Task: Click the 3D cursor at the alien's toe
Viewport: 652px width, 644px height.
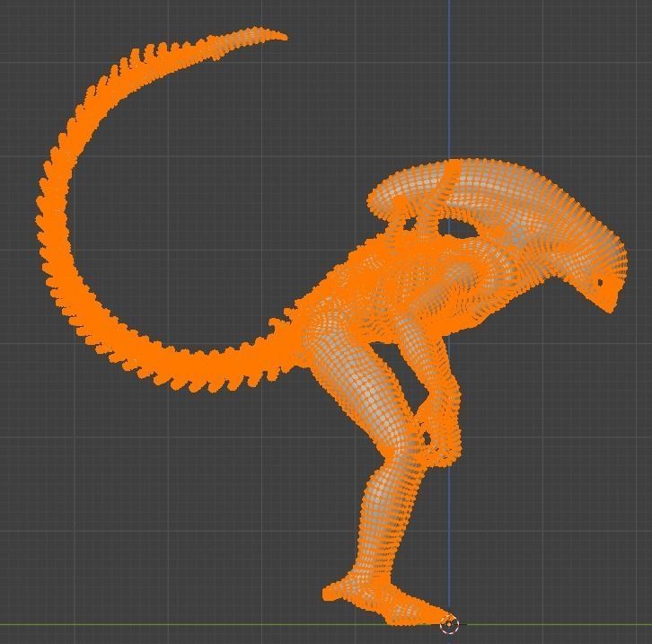Action: click(x=449, y=624)
